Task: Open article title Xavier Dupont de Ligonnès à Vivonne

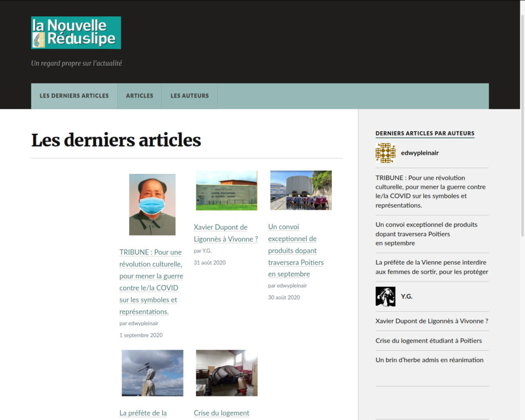Action: click(226, 233)
